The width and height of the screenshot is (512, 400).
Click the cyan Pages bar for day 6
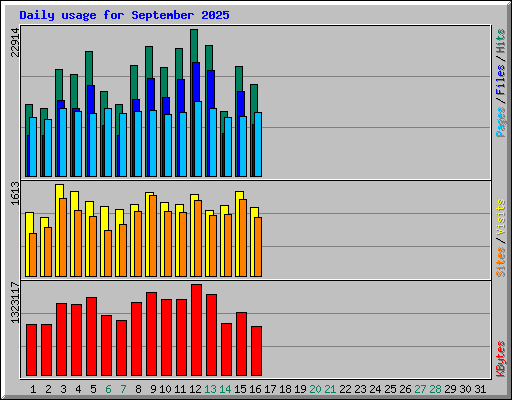click(x=108, y=142)
